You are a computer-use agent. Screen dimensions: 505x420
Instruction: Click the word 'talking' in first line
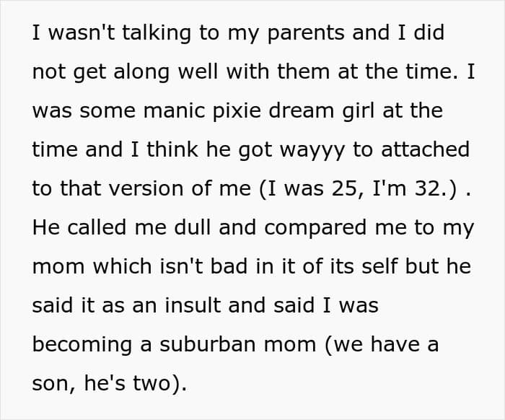(x=157, y=34)
